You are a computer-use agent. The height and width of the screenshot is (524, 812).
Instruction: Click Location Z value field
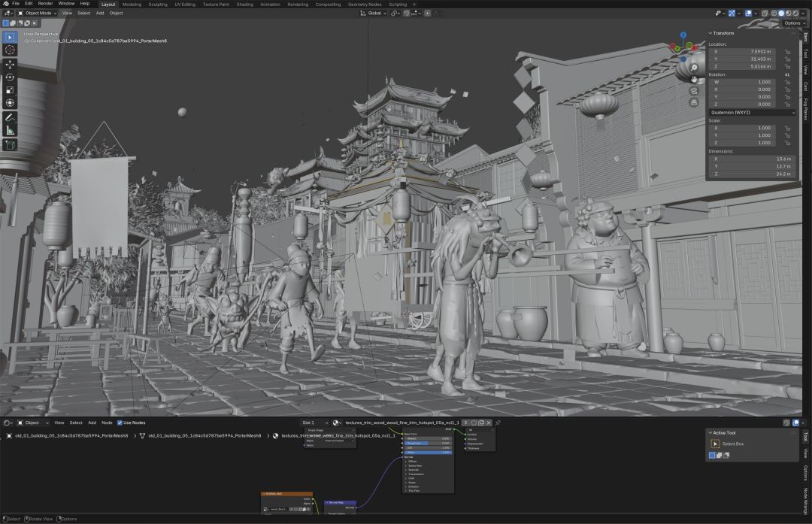pos(743,66)
